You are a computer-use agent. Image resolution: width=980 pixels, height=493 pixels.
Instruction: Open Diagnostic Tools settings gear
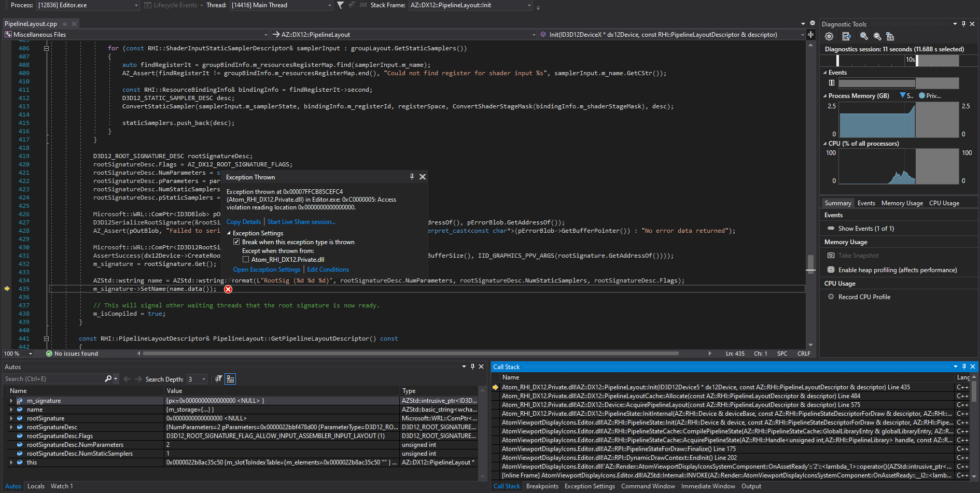[x=829, y=36]
